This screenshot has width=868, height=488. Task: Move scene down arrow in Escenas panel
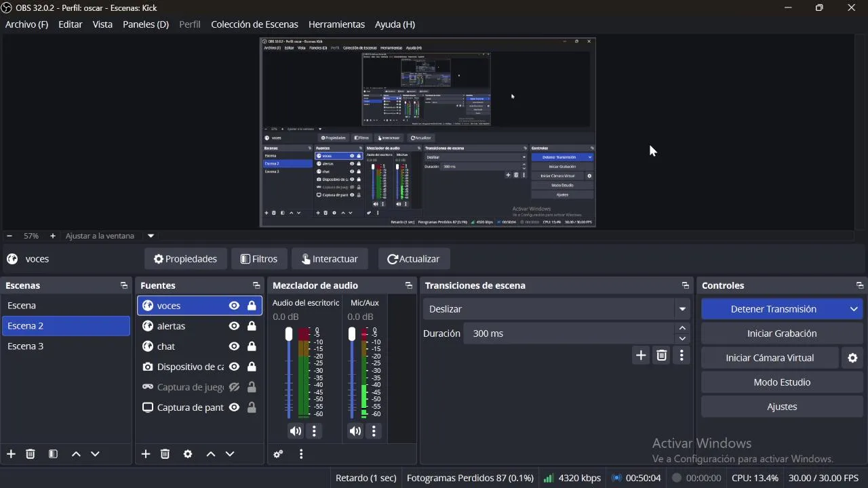tap(95, 454)
